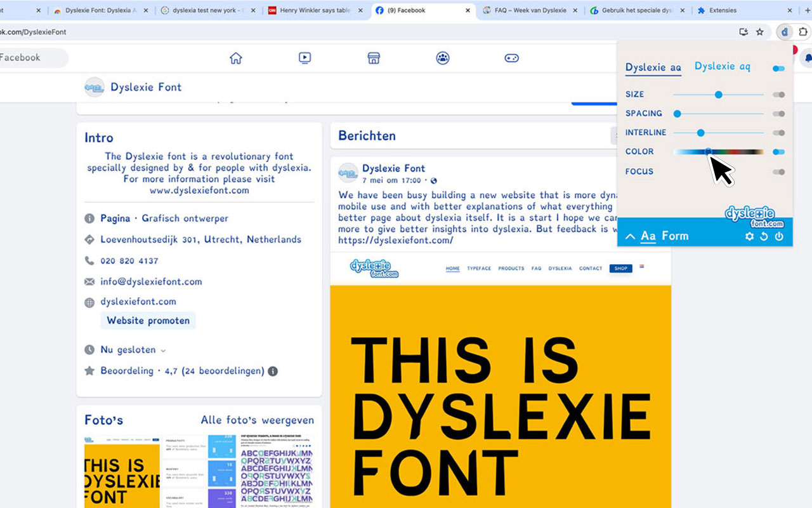Image resolution: width=812 pixels, height=508 pixels.
Task: Enable the SPACING toggle
Action: click(778, 114)
